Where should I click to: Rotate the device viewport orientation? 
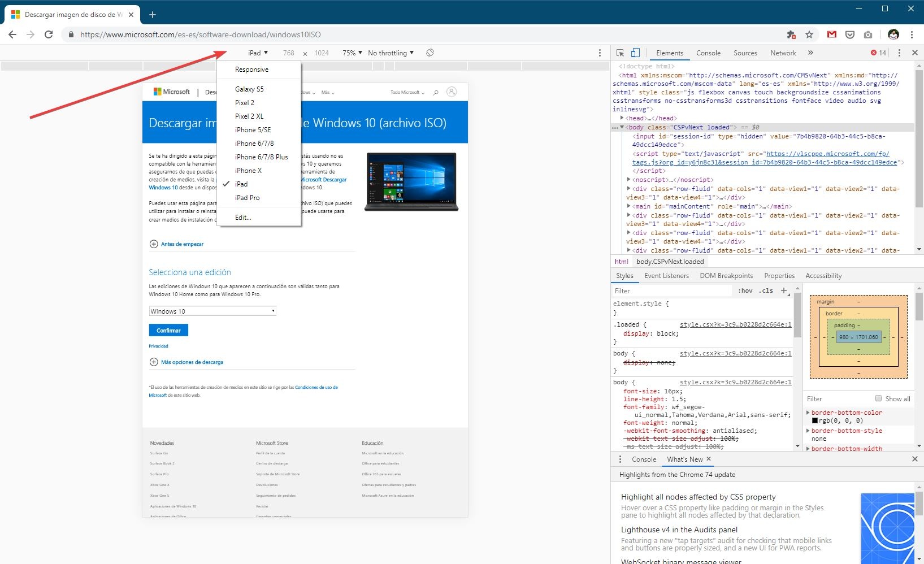click(430, 53)
